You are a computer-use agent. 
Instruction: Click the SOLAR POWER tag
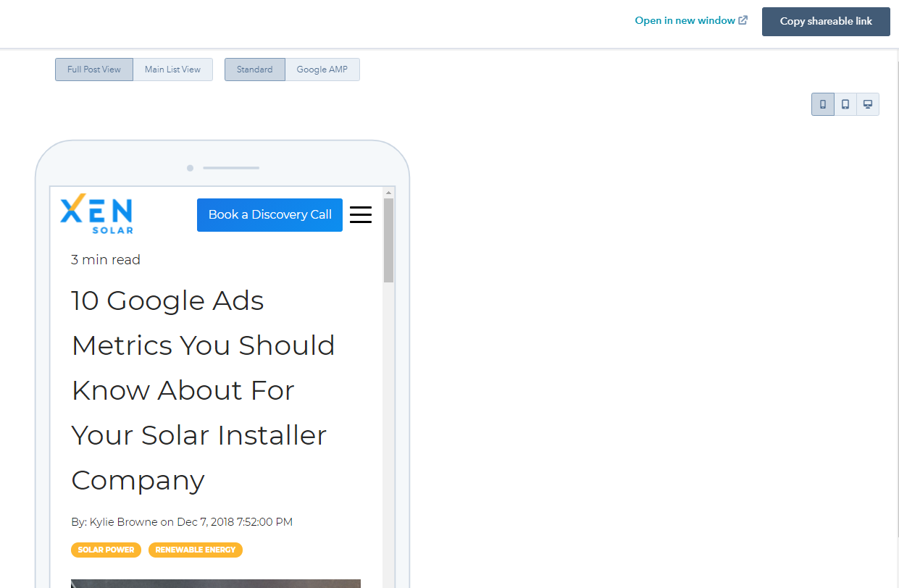(x=106, y=550)
